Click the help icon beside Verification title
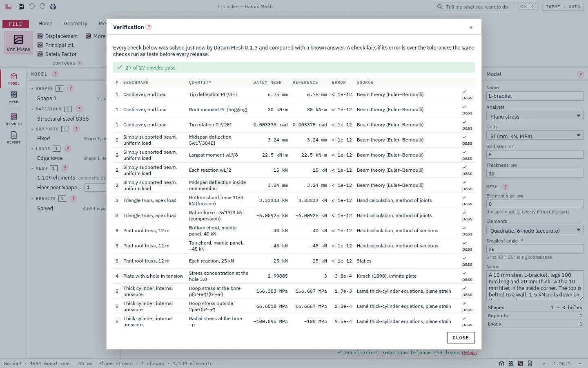588x368 pixels. (x=149, y=27)
